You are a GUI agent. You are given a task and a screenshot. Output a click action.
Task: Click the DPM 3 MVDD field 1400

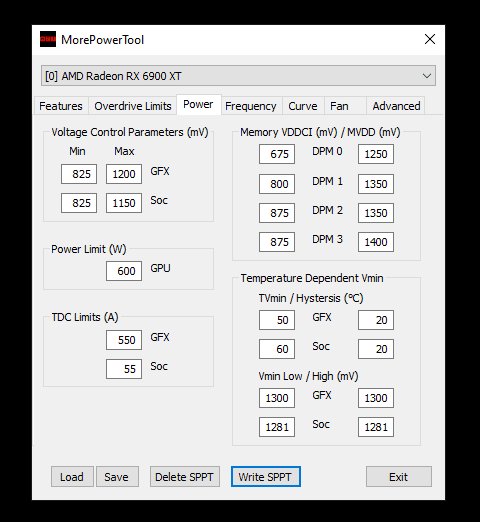[376, 242]
